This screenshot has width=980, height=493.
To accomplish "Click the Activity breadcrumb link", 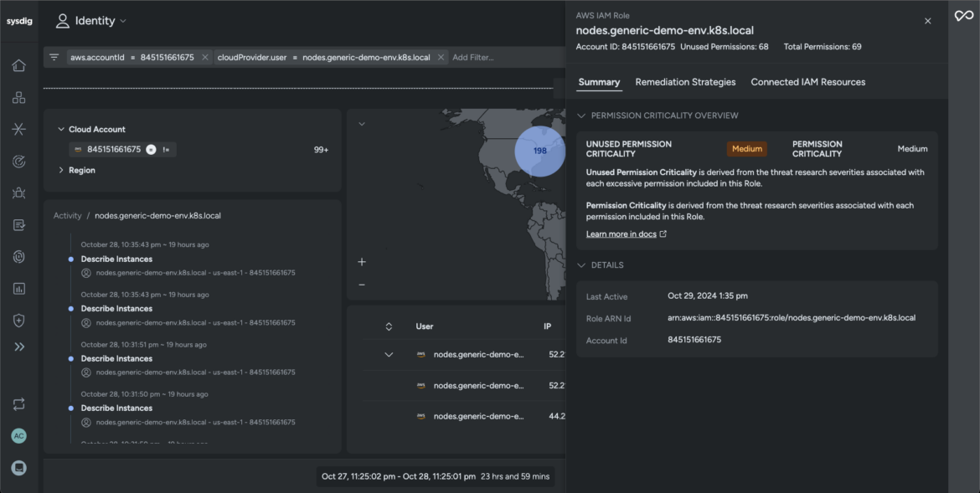I will click(x=68, y=216).
